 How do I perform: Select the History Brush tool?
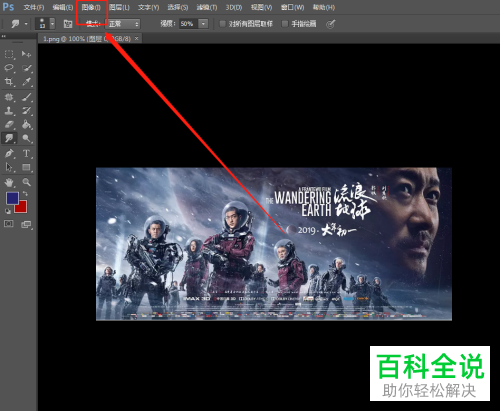click(27, 111)
